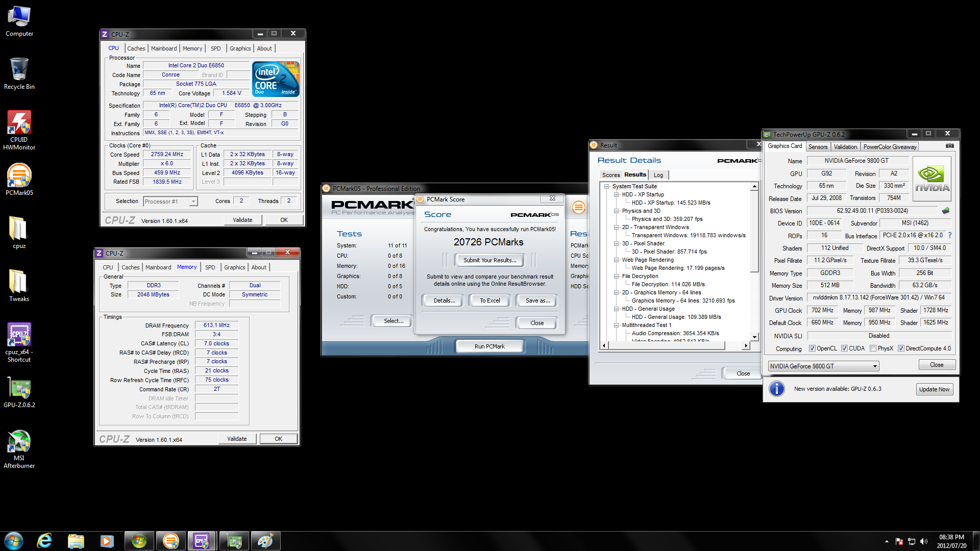Collapse the Physics and 3D node

tap(616, 211)
